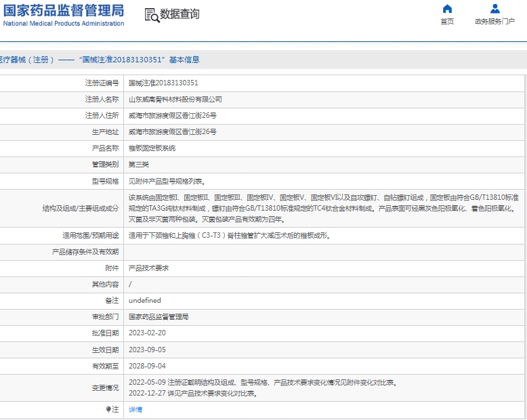Screen dimensions: 527x420
Task: Click the structure and composition description text
Action: tap(324, 209)
